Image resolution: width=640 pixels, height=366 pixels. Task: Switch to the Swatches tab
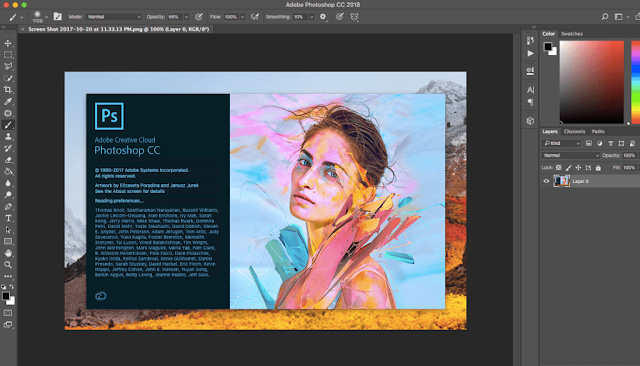(x=571, y=34)
